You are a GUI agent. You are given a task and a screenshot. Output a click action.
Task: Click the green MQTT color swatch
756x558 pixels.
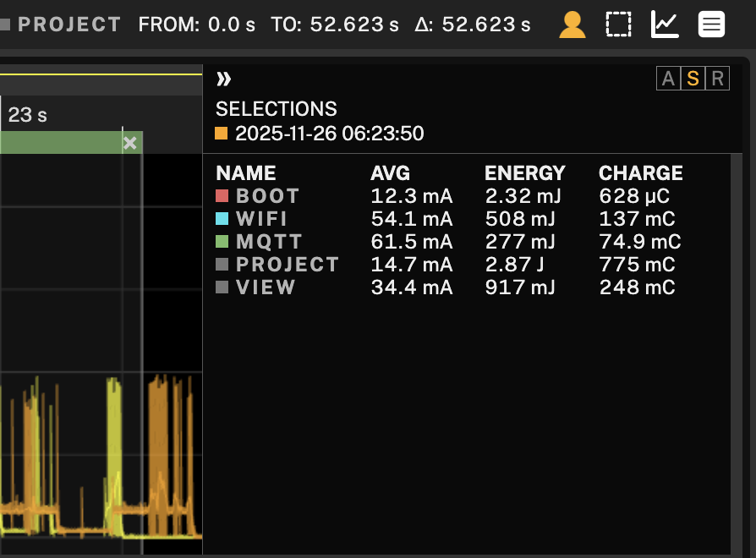coord(222,242)
